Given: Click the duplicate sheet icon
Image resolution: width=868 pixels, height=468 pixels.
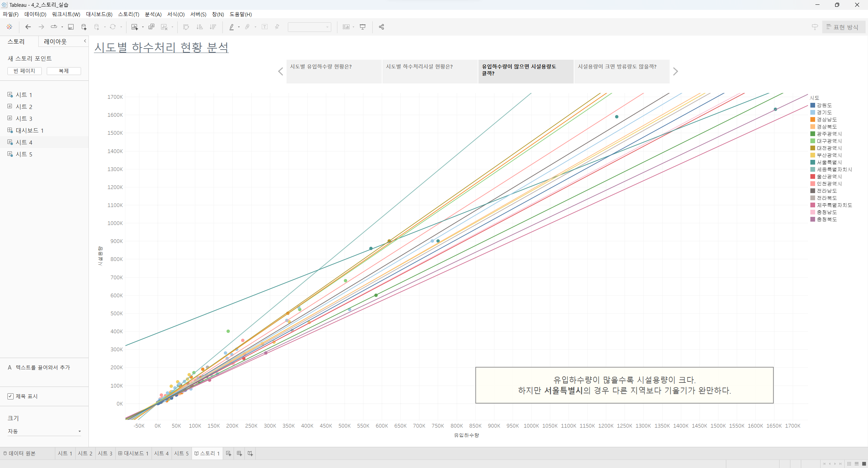Looking at the screenshot, I should click(x=151, y=27).
